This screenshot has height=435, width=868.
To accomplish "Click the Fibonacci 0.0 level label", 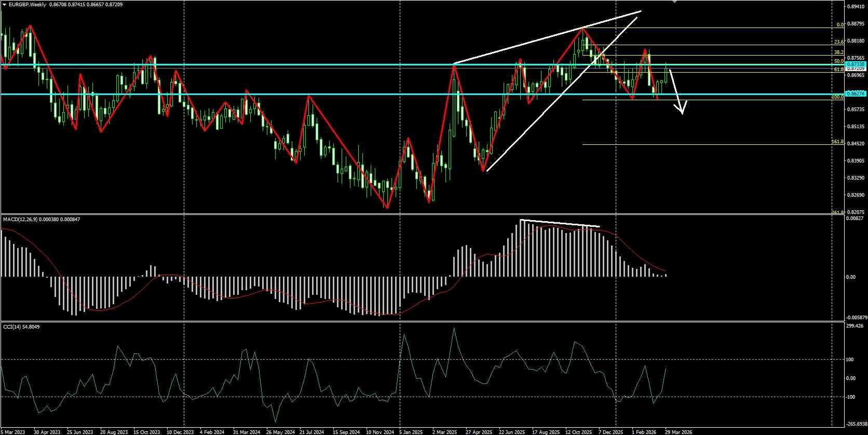I will [x=840, y=25].
